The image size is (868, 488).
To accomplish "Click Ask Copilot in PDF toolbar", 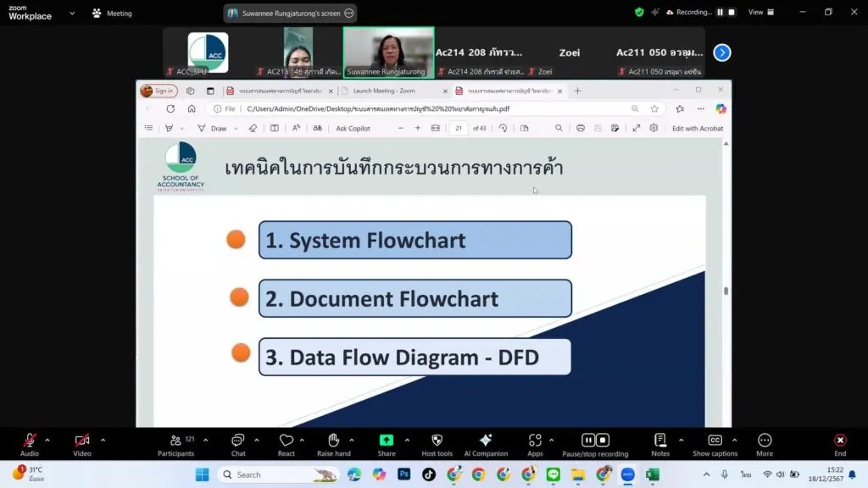I will click(x=353, y=129).
